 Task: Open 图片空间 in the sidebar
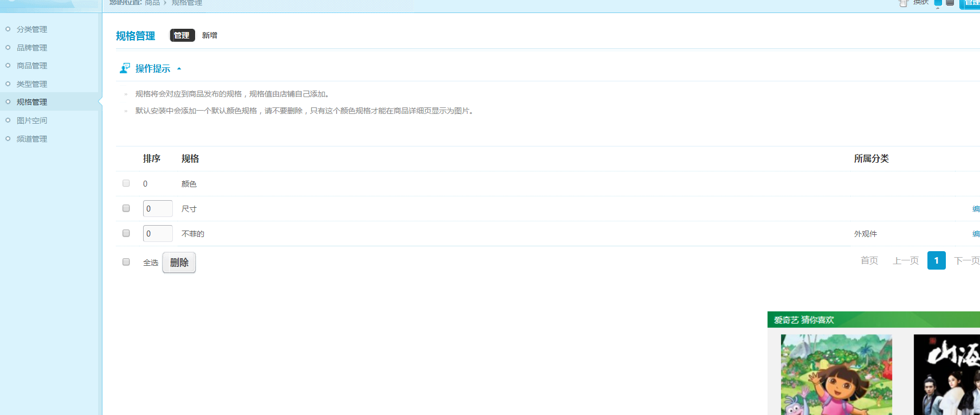point(31,120)
